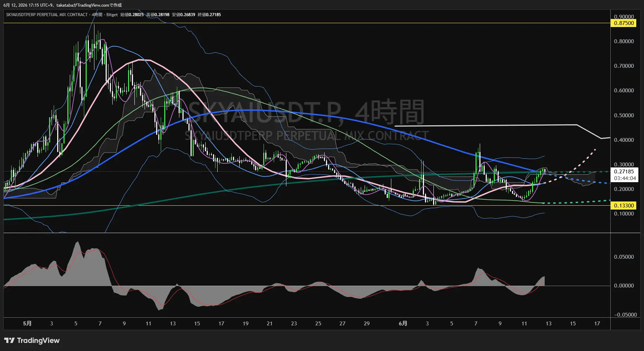Click the 29 date on time axis
The image size is (644, 351).
tap(367, 324)
